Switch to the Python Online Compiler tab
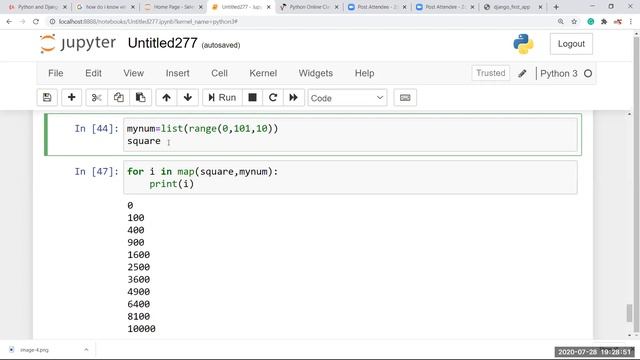This screenshot has width=640, height=360. [309, 7]
